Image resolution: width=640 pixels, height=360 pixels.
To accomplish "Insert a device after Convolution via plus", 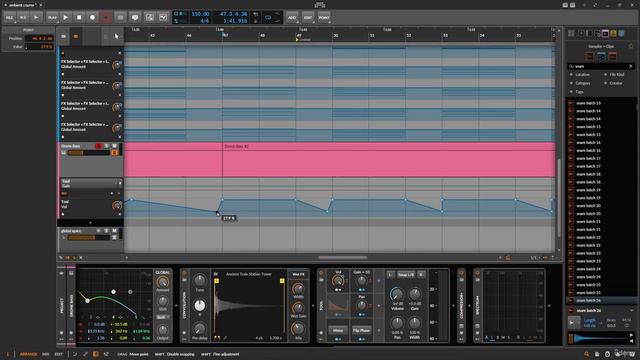I will [313, 305].
